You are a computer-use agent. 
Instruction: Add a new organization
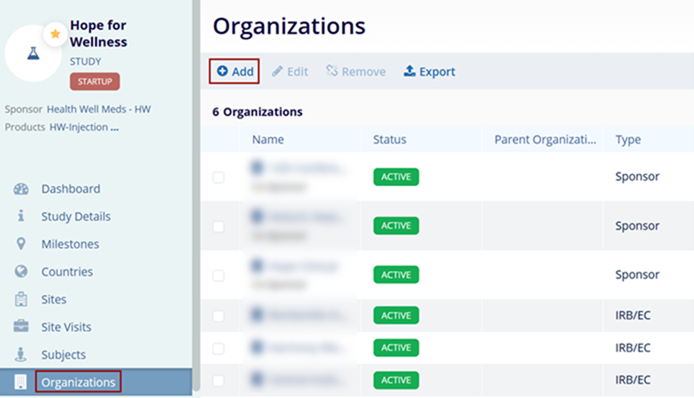click(x=235, y=71)
